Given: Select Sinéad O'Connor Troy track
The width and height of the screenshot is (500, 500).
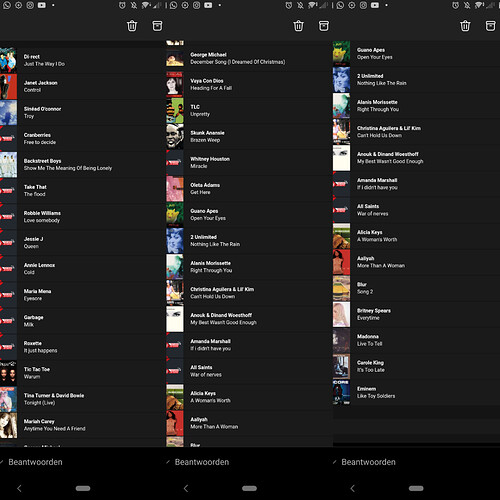Looking at the screenshot, I should pos(83,113).
